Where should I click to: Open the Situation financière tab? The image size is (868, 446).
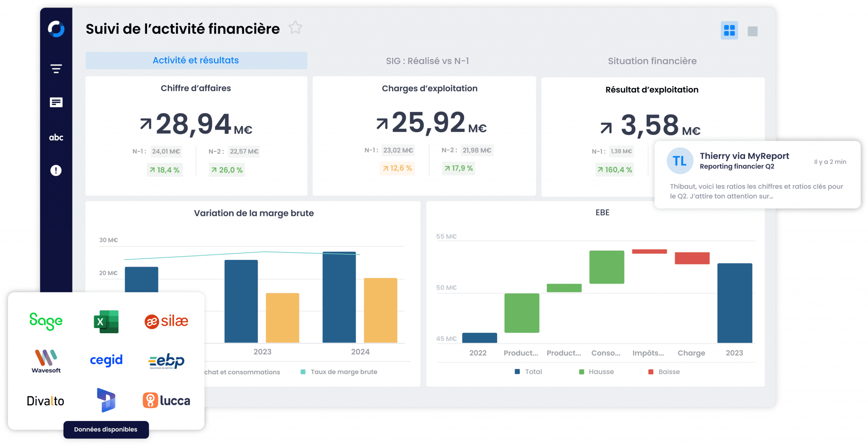pos(652,61)
